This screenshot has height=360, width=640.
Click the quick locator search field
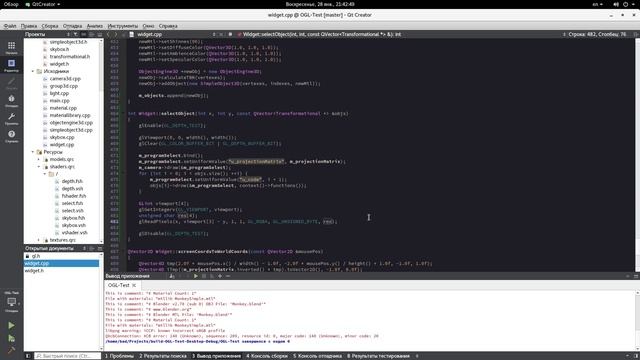click(67, 356)
